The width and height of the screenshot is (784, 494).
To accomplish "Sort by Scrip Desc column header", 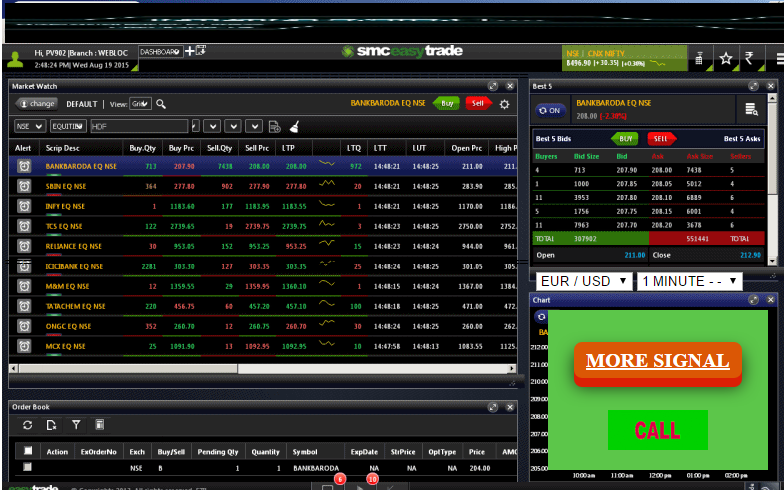I will click(x=62, y=148).
